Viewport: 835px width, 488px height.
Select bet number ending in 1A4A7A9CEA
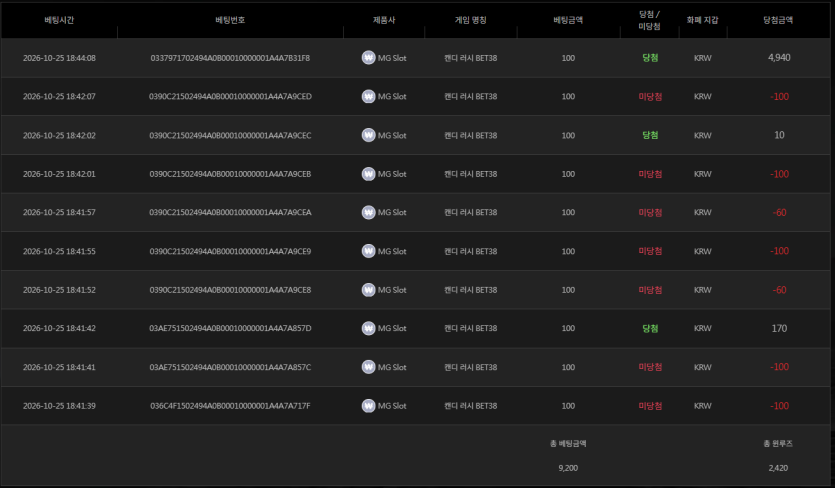pyautogui.click(x=230, y=212)
